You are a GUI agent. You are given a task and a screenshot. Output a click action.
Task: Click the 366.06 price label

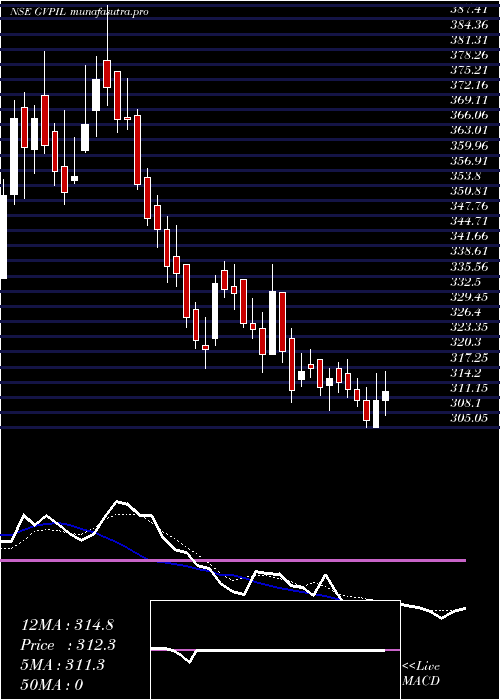coord(467,115)
